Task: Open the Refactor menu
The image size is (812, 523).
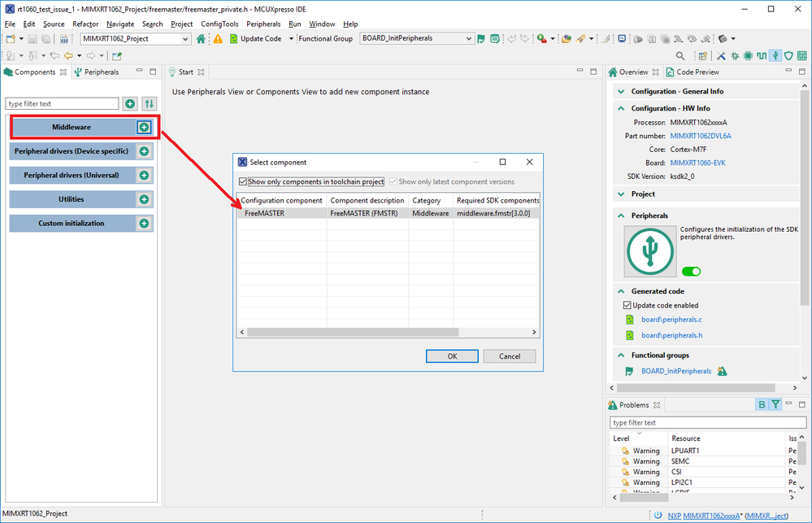Action: pyautogui.click(x=85, y=24)
